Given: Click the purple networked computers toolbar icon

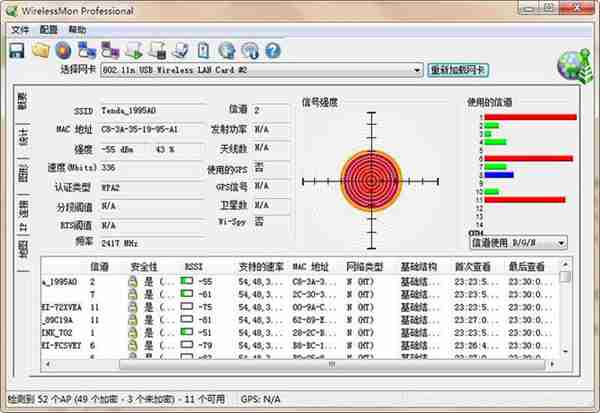Looking at the screenshot, I should pos(110,50).
